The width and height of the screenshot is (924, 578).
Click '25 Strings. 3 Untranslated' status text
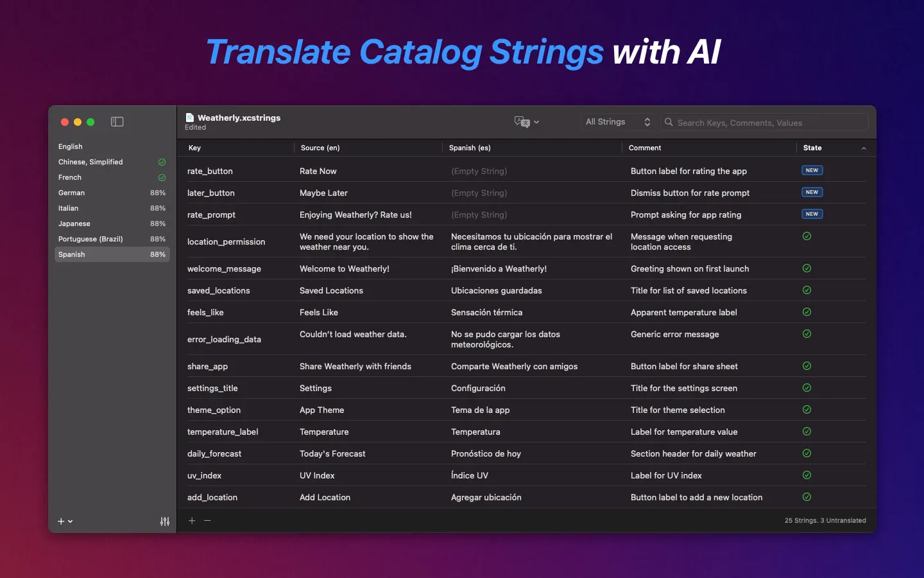(825, 520)
